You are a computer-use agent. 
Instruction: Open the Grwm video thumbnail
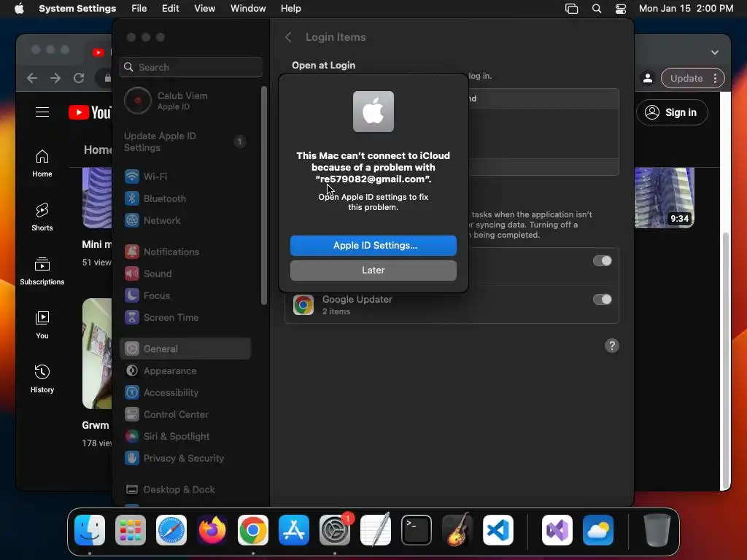[x=97, y=354]
